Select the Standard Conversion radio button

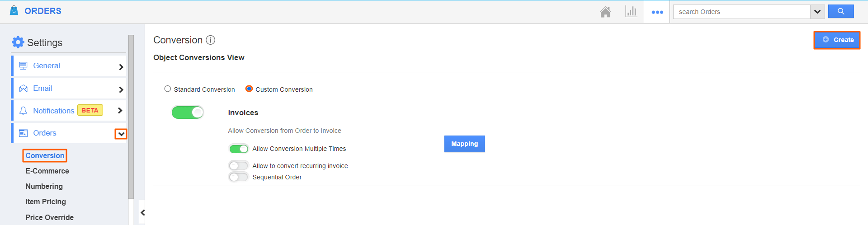(168, 89)
